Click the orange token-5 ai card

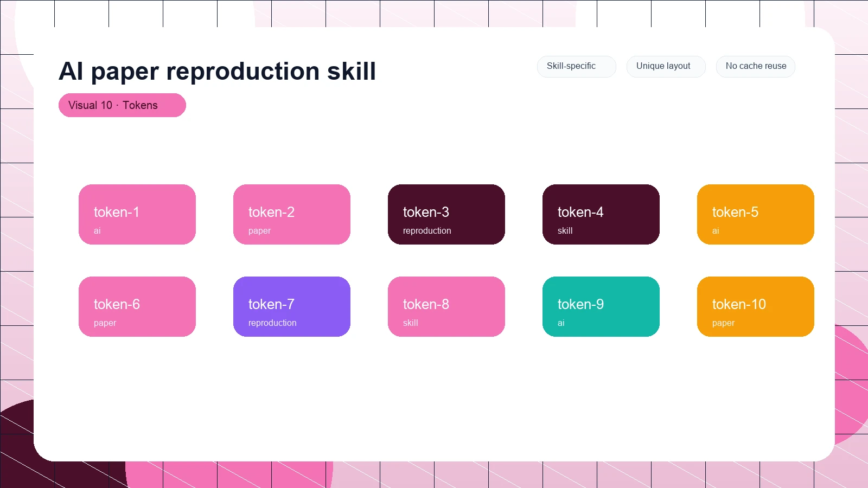(x=756, y=214)
